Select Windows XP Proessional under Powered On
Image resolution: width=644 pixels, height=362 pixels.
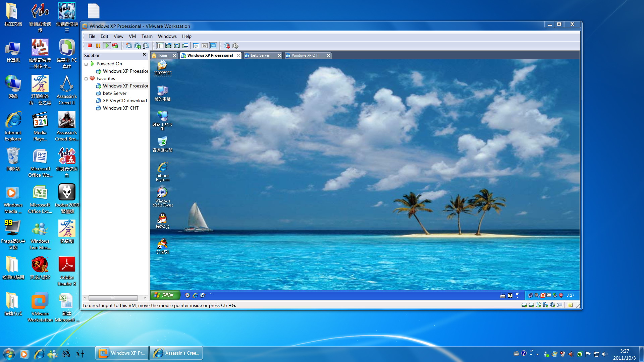click(x=122, y=71)
